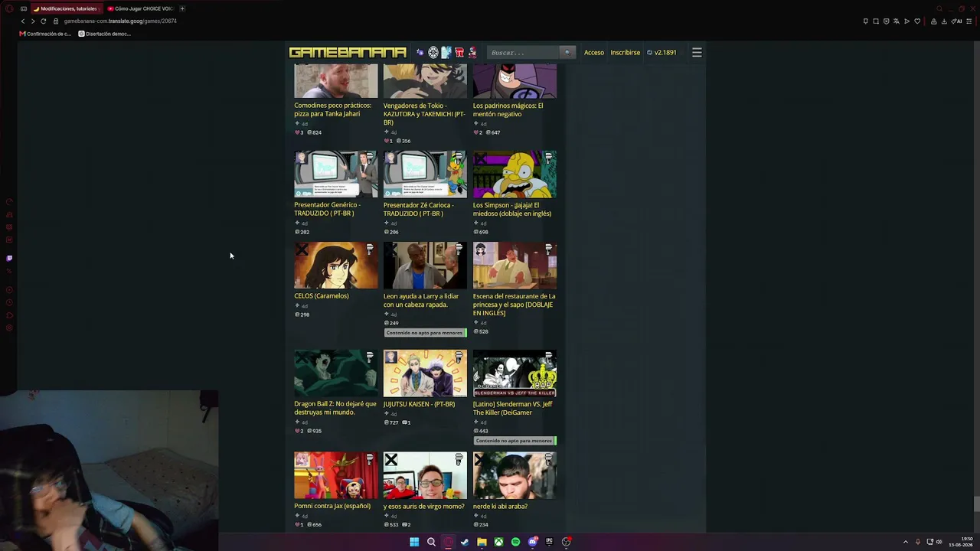Open Presentador Genérico TRADUZIDO link
980x551 pixels.
coord(327,209)
